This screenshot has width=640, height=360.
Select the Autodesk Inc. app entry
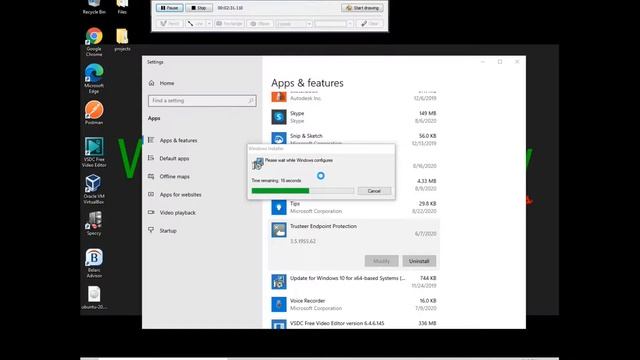pyautogui.click(x=354, y=97)
